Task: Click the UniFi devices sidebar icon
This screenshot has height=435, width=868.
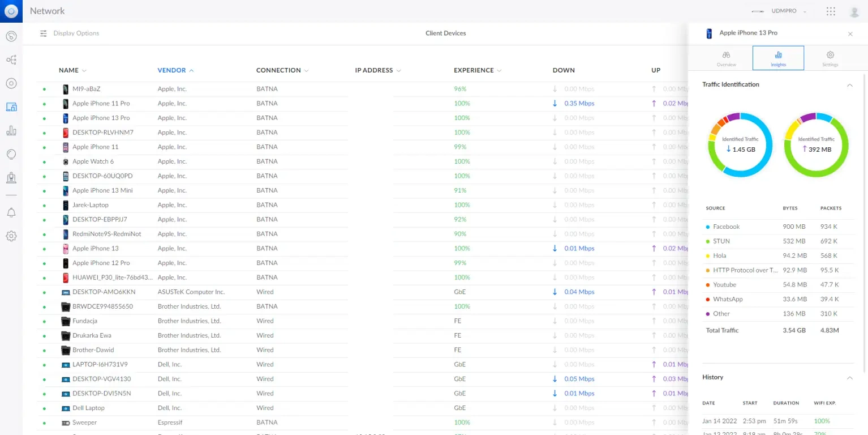Action: tap(11, 83)
